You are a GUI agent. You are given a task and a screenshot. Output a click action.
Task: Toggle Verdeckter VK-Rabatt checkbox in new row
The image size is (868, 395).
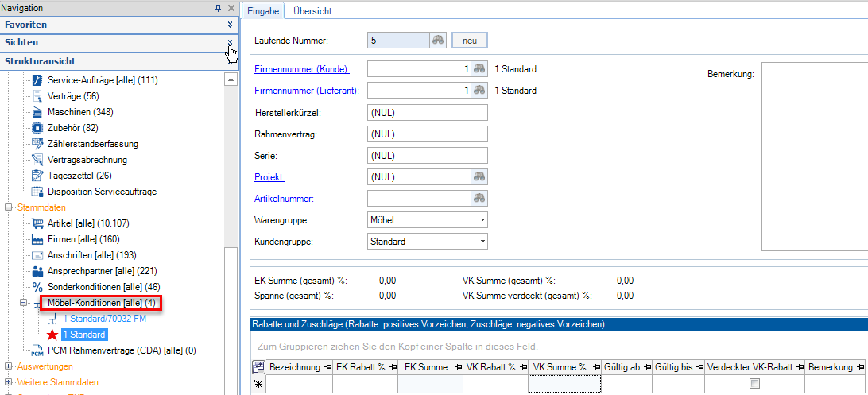[754, 384]
